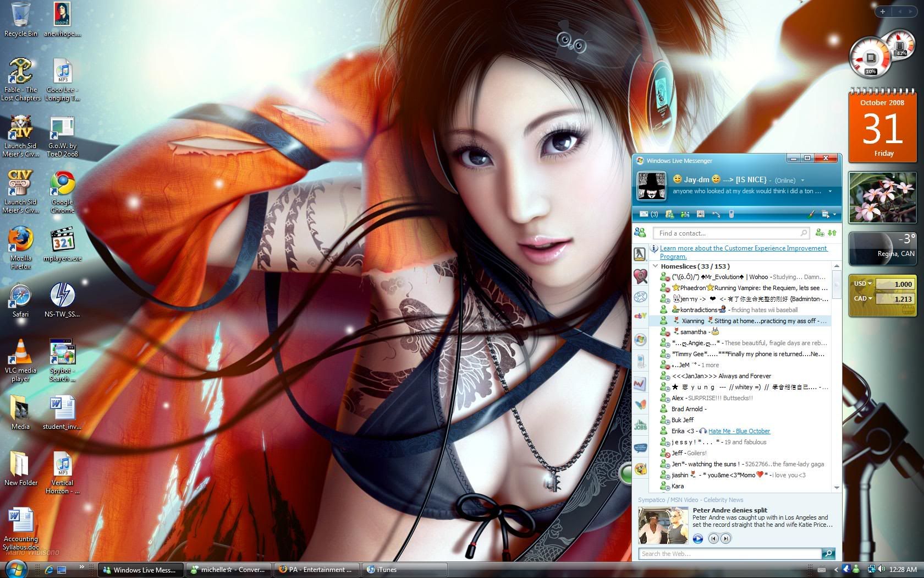The width and height of the screenshot is (924, 578).
Task: Open the online status dropdown arrow
Action: pos(802,180)
